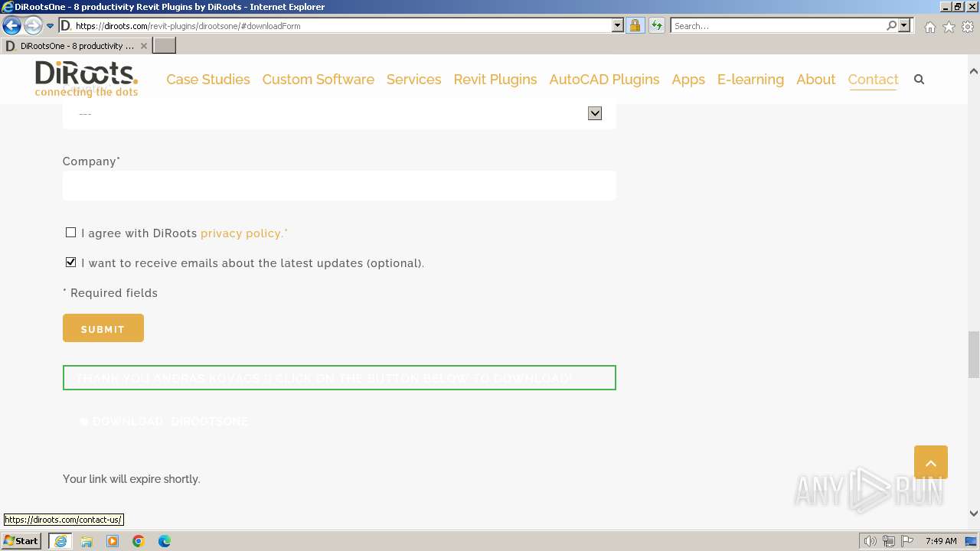The height and width of the screenshot is (551, 980).
Task: Click the '* Required fields' note
Action: (x=110, y=293)
